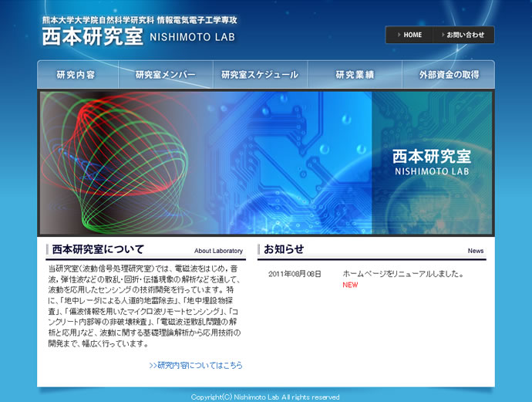Click the arrow icon beside HOME
The width and height of the screenshot is (532, 402).
[x=399, y=35]
